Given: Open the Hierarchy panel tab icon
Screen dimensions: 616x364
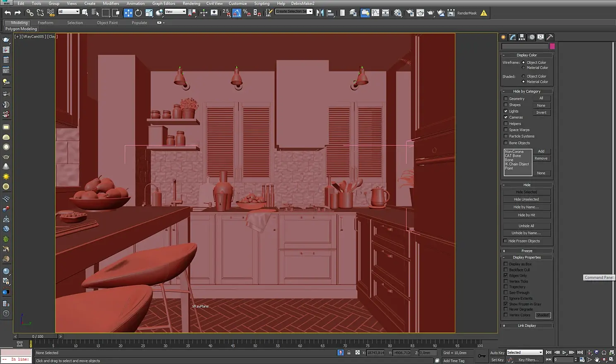Looking at the screenshot, I should pyautogui.click(x=522, y=37).
